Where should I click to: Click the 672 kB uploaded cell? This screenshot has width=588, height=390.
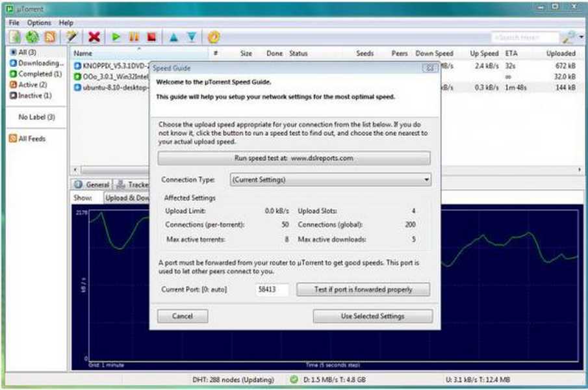[565, 66]
